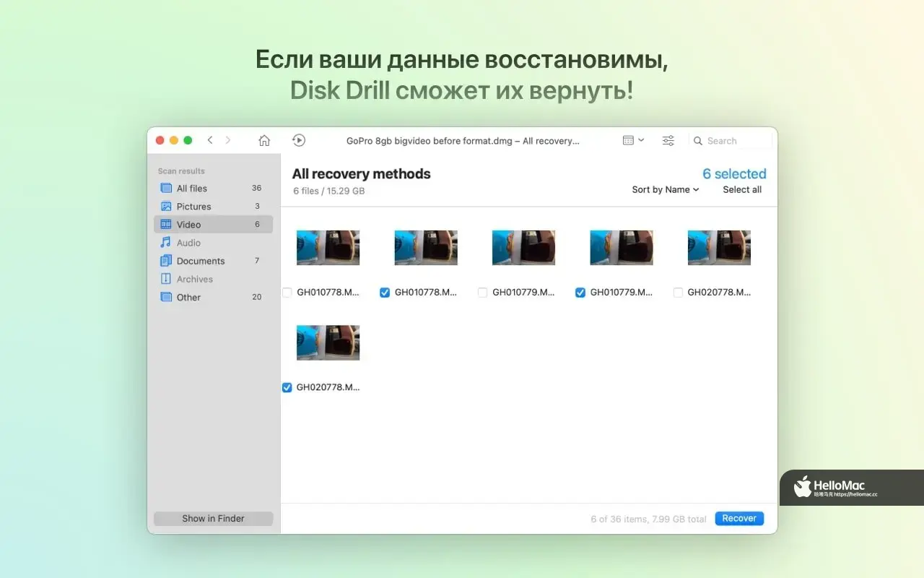Click file name of the unchecked GH010779.M...
This screenshot has width=924, height=578.
(523, 293)
